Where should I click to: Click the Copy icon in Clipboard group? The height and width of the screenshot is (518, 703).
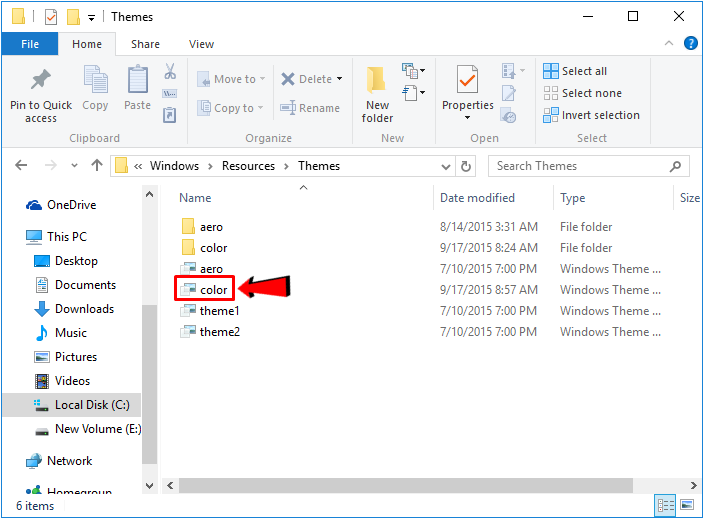[95, 79]
